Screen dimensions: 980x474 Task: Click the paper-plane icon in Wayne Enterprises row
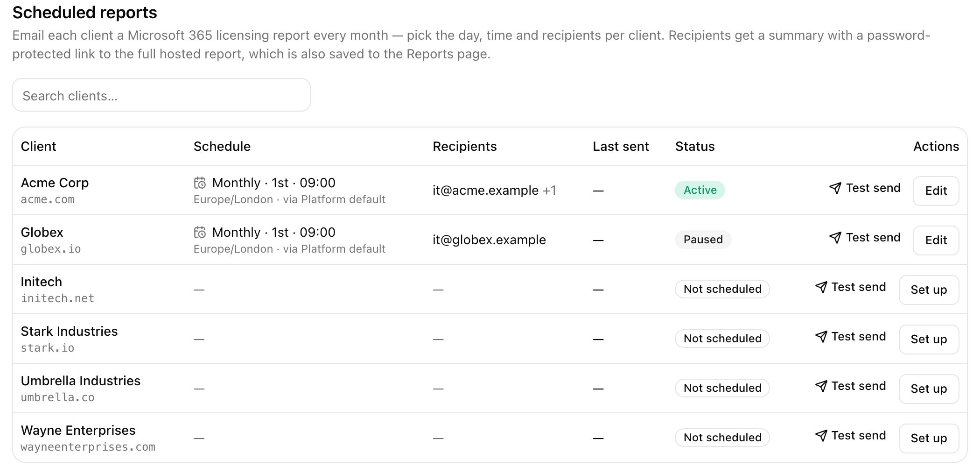pyautogui.click(x=821, y=436)
